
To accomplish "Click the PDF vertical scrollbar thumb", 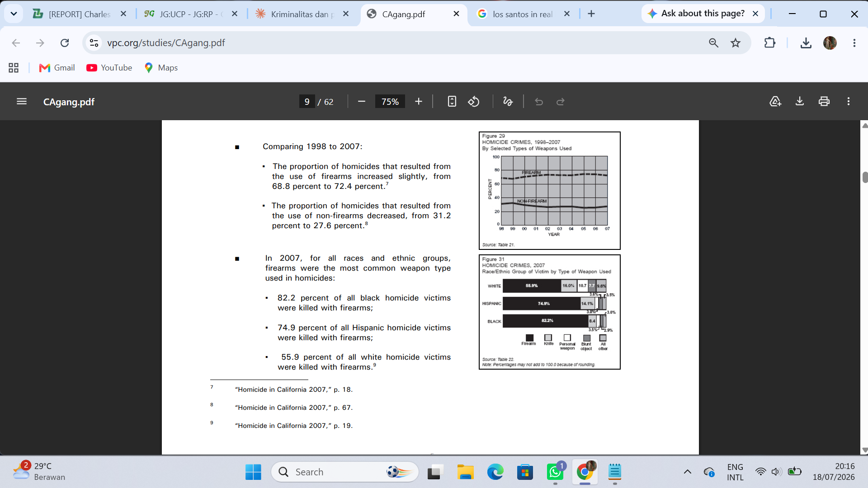I will tap(865, 177).
